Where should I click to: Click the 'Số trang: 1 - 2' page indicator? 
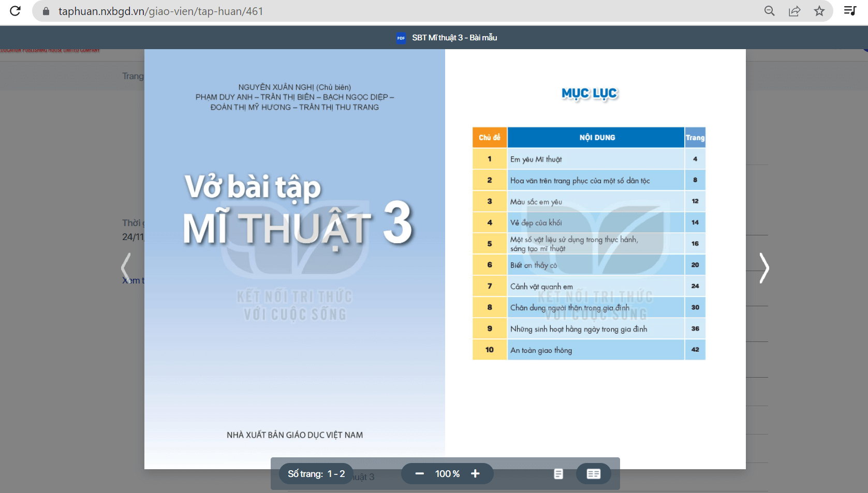click(x=316, y=474)
